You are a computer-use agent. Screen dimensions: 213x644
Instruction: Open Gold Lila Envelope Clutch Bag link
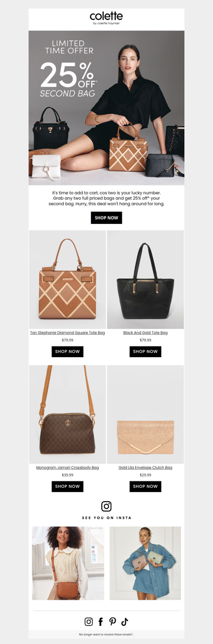coord(145,468)
